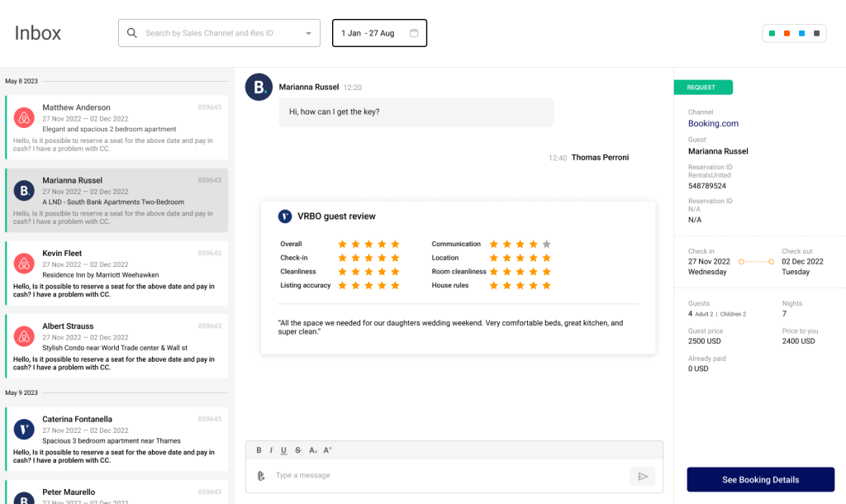
Task: Click the May 8 2023 date separator
Action: [21, 81]
